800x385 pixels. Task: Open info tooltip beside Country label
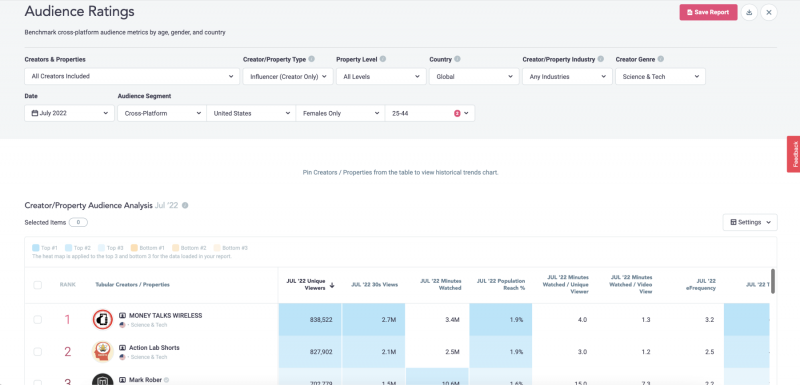coord(457,59)
